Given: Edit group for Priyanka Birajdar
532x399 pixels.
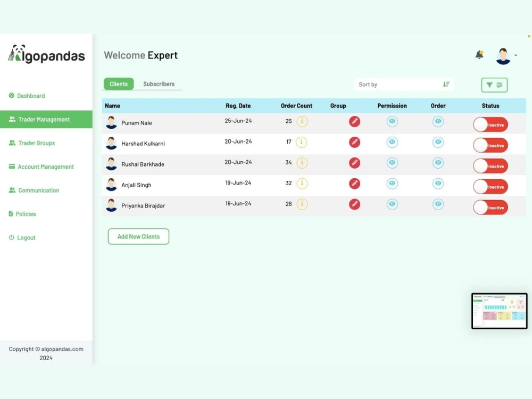Looking at the screenshot, I should point(354,204).
